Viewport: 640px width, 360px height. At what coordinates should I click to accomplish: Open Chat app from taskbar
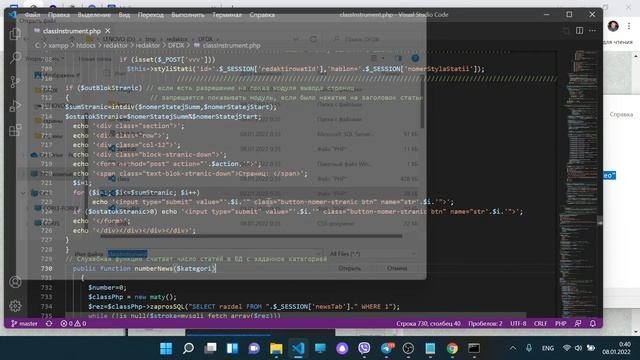(254, 348)
